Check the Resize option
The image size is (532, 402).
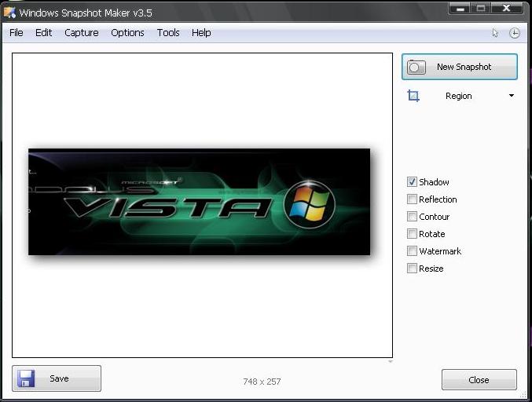(412, 269)
